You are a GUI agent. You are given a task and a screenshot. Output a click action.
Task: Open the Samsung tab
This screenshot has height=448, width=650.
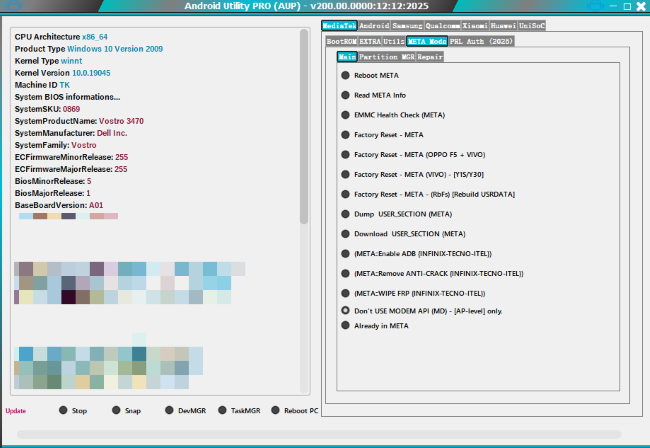tap(407, 26)
